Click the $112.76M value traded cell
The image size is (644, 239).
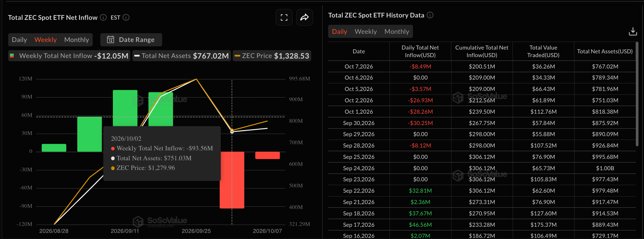point(543,112)
